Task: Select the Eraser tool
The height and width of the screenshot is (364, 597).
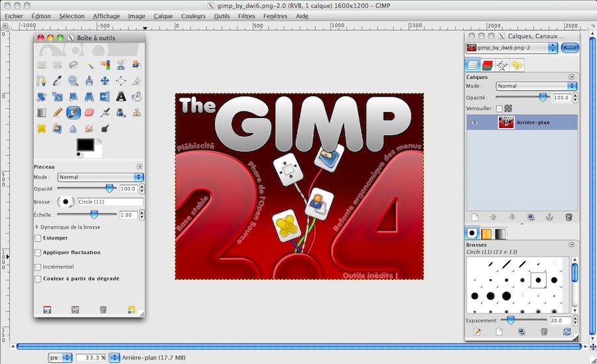Action: point(90,112)
